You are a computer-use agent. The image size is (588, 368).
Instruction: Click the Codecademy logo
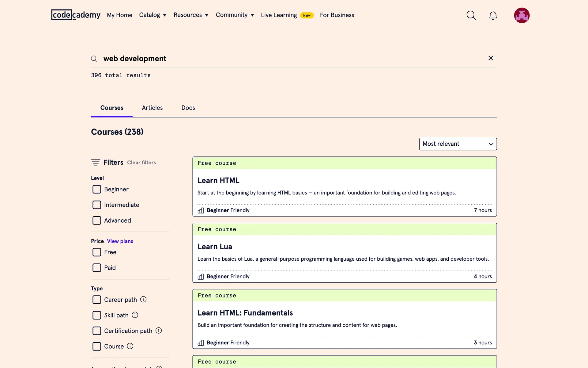[76, 15]
